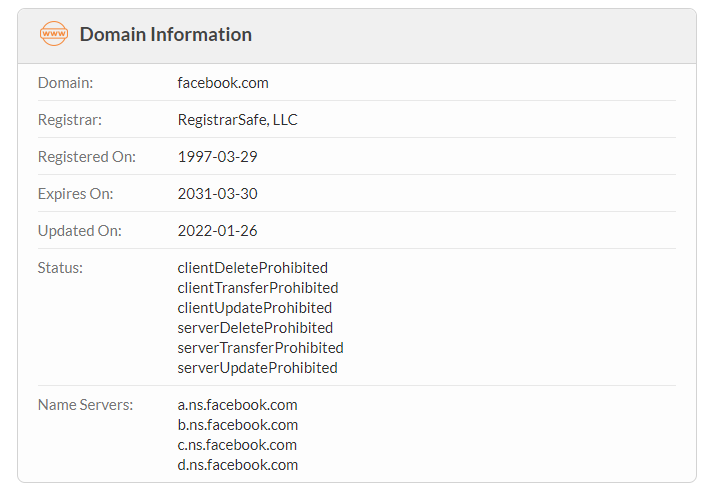The width and height of the screenshot is (708, 493).
Task: Click the Domain Information heading
Action: pos(166,34)
